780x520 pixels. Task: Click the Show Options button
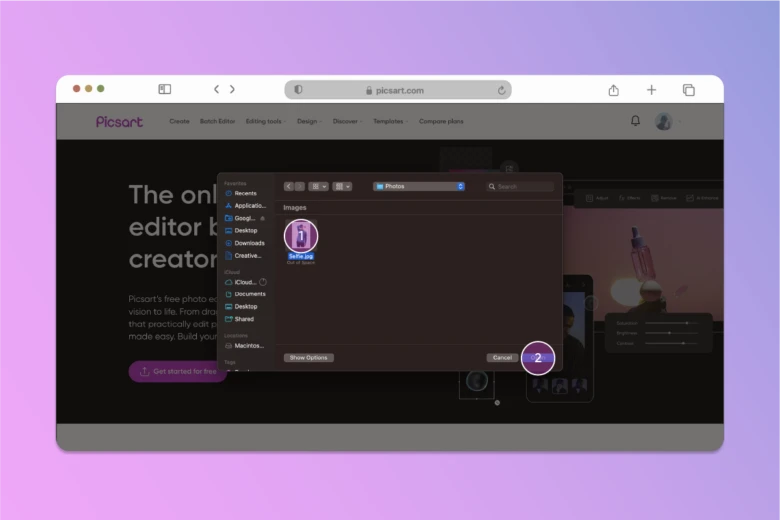click(x=309, y=357)
